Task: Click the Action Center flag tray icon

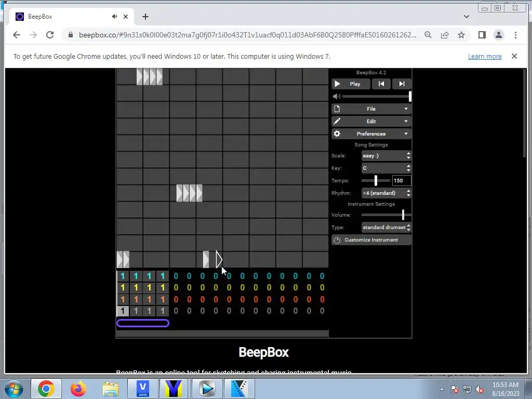Action: click(455, 389)
